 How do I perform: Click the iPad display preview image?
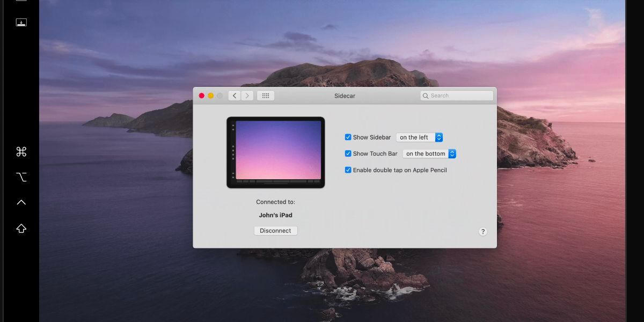click(x=275, y=152)
